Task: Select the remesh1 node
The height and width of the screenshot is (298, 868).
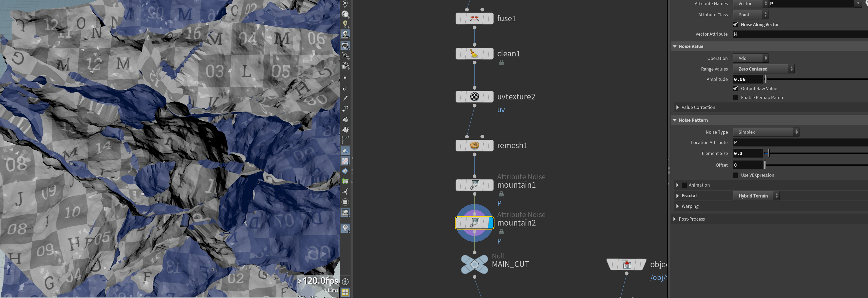Action: 474,145
